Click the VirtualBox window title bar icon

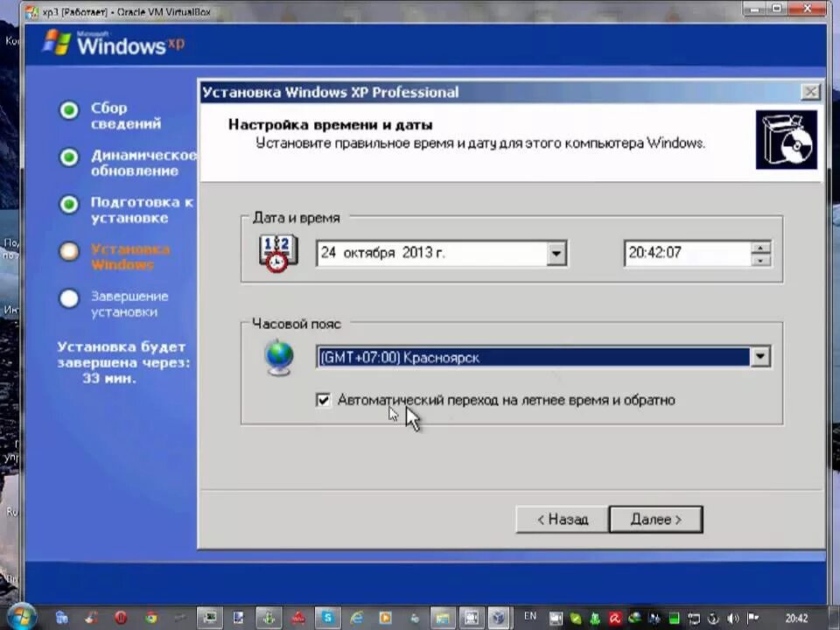32,11
